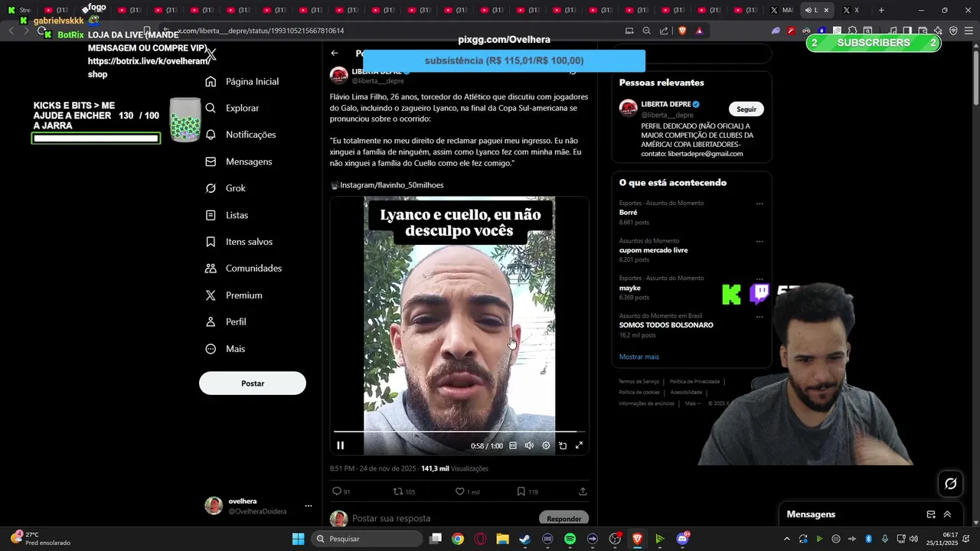Open video settings gear
This screenshot has width=980, height=551.
click(546, 445)
